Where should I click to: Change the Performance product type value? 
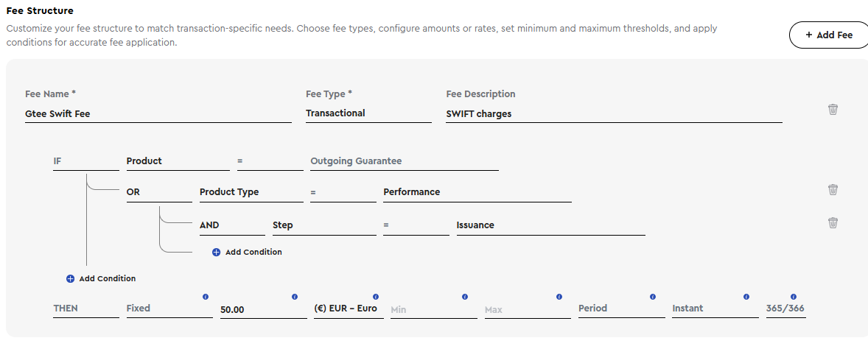coord(477,192)
